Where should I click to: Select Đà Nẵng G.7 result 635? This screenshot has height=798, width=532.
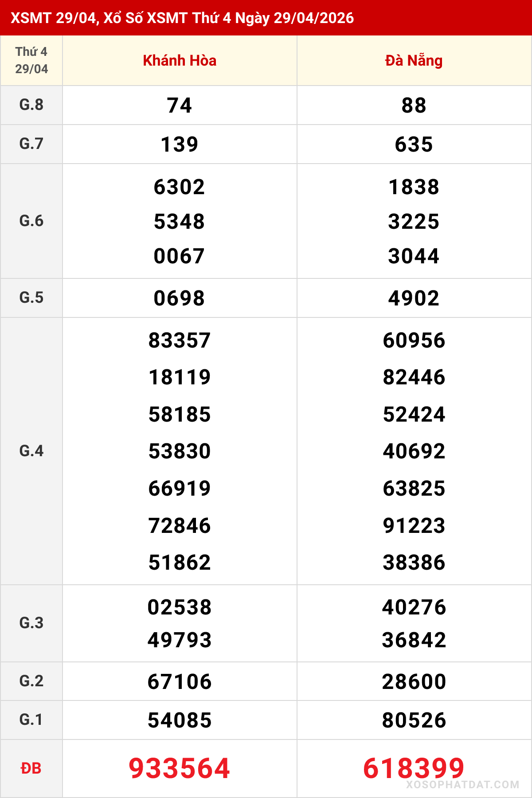click(x=414, y=145)
